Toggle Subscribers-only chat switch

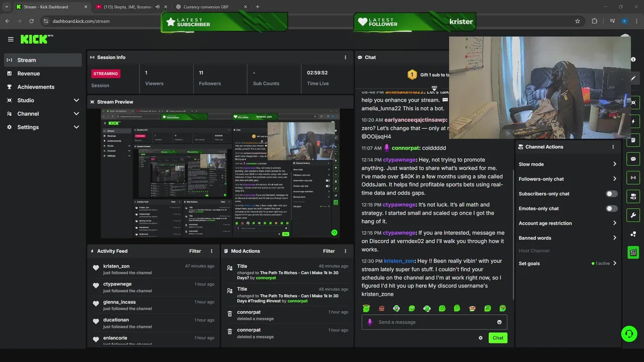(x=612, y=194)
